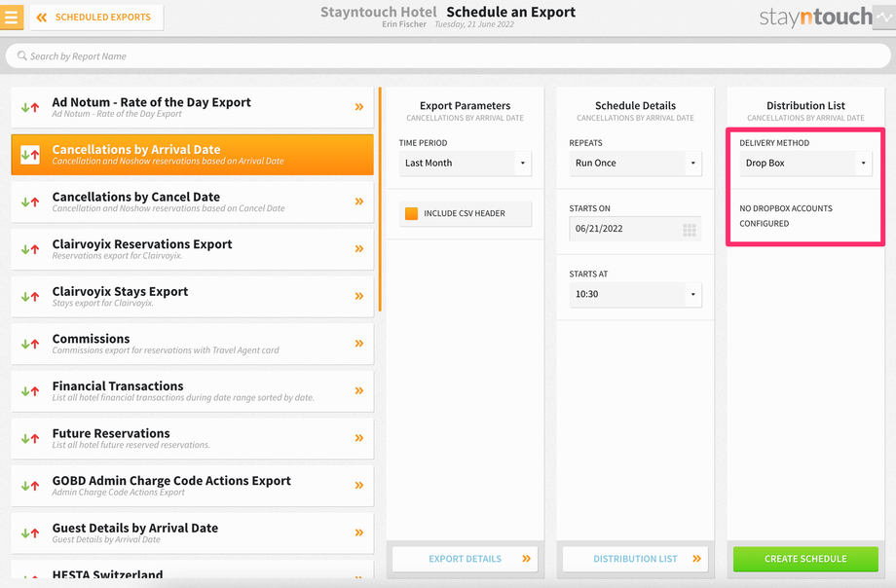Image resolution: width=896 pixels, height=588 pixels.
Task: Open calendar picker icon in Starts On
Action: pos(690,230)
